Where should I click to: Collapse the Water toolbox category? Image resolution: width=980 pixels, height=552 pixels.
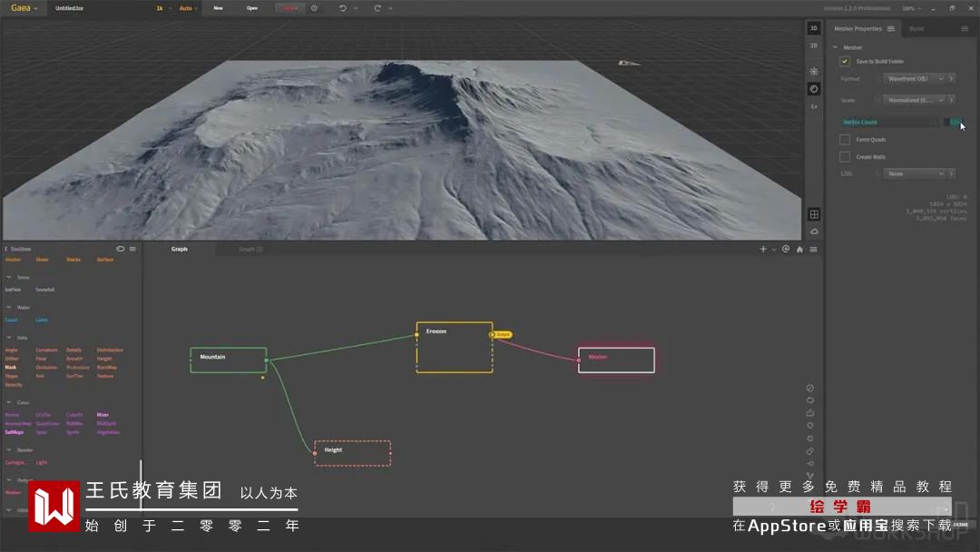pos(9,308)
